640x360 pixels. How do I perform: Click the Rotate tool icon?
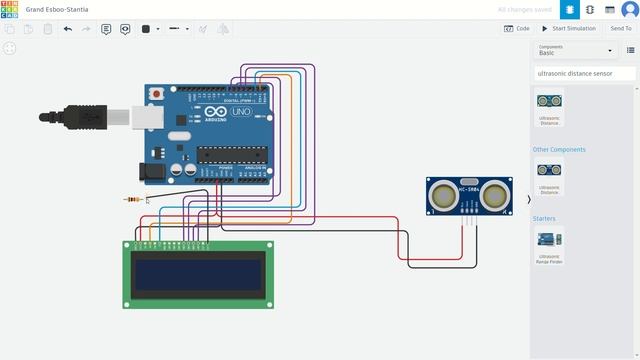tap(203, 29)
